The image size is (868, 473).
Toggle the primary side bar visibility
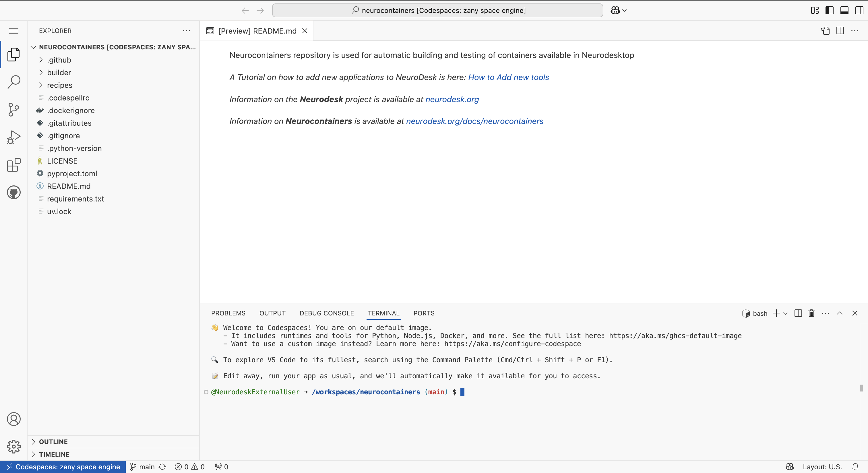830,10
